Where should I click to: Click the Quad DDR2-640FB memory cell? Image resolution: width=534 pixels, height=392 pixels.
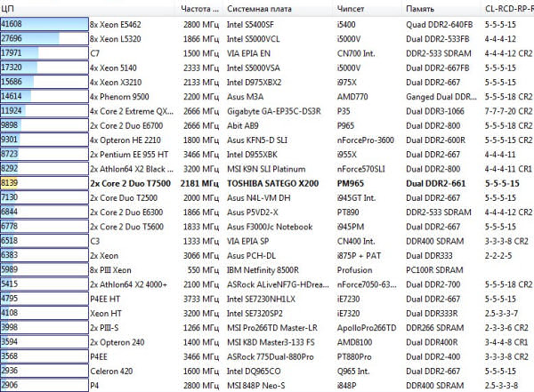(440, 25)
